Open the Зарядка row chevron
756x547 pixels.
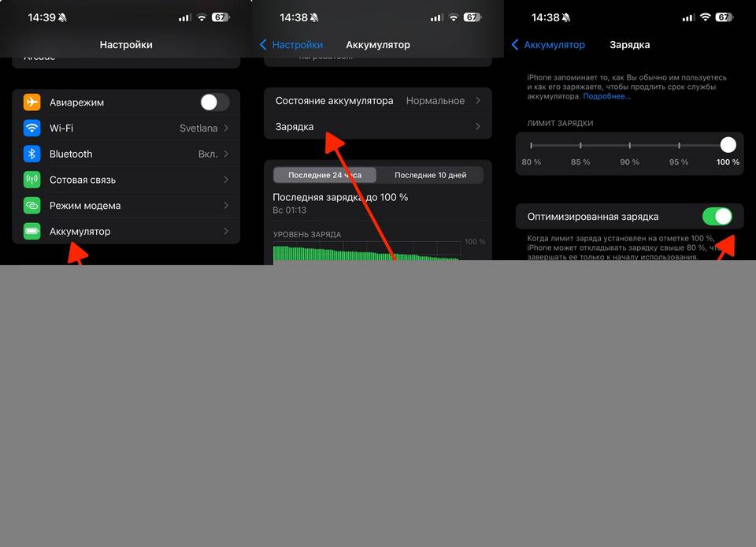pos(478,126)
